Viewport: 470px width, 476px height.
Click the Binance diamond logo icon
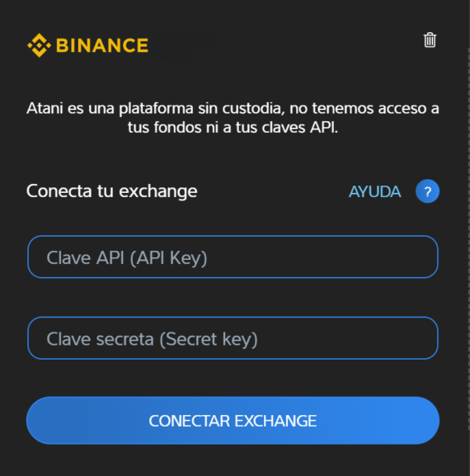(x=39, y=45)
